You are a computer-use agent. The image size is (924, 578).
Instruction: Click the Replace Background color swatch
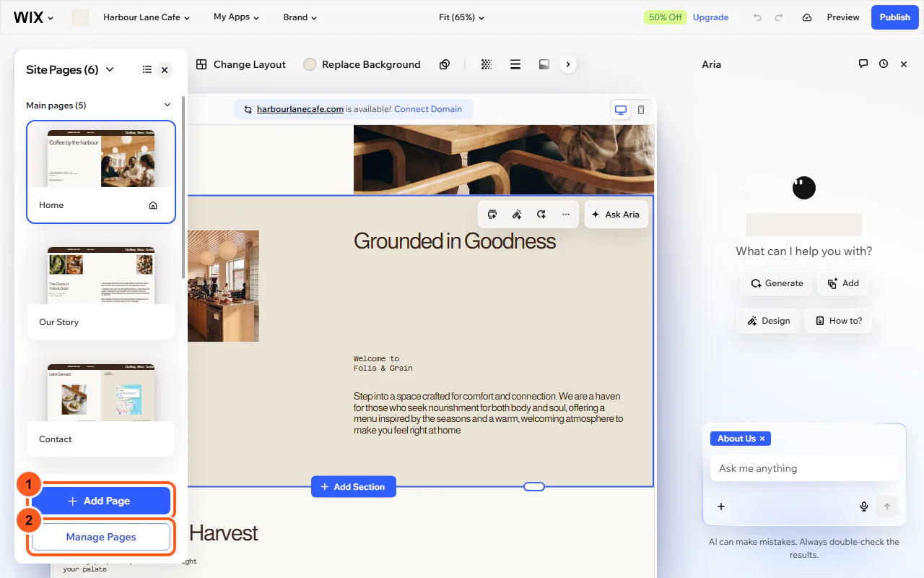coord(310,64)
